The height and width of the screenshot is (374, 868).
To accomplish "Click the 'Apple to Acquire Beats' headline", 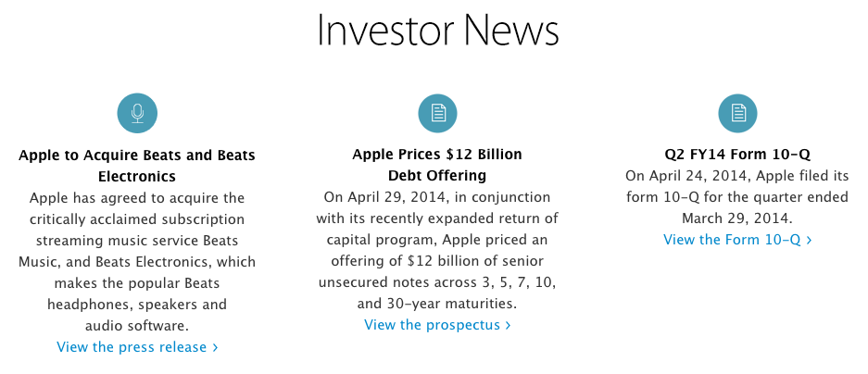I will point(137,166).
